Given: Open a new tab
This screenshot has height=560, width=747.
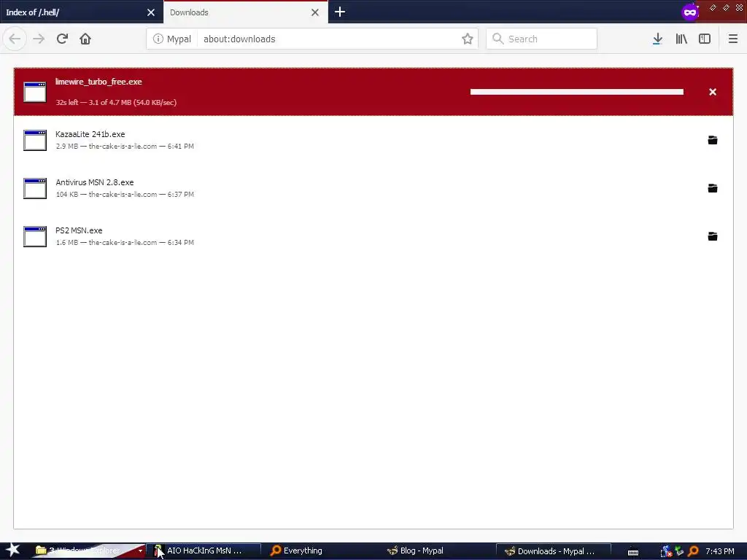Looking at the screenshot, I should [340, 12].
